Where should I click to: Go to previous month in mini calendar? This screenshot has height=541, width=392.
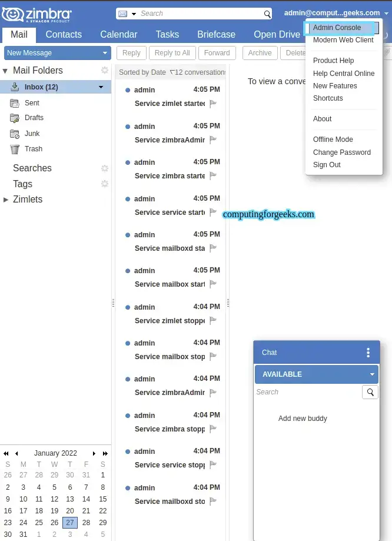(16, 453)
